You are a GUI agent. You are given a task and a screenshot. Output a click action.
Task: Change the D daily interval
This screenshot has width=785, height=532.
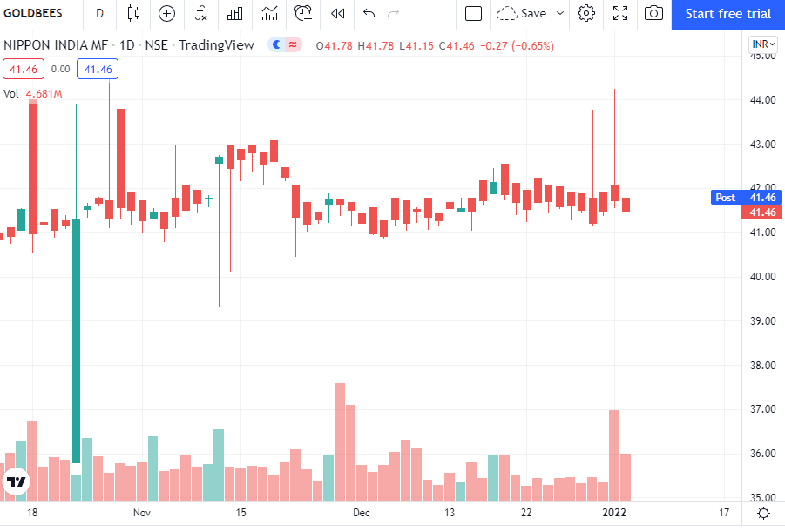click(99, 13)
